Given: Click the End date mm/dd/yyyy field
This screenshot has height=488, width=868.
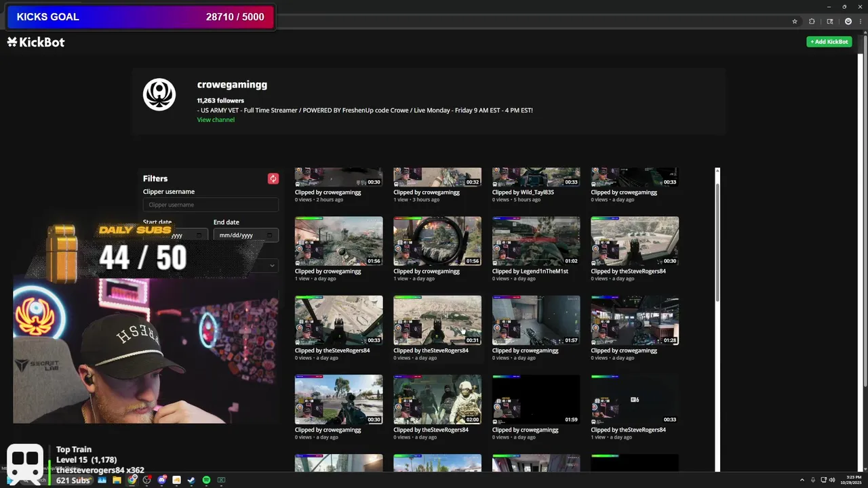Looking at the screenshot, I should click(x=245, y=235).
